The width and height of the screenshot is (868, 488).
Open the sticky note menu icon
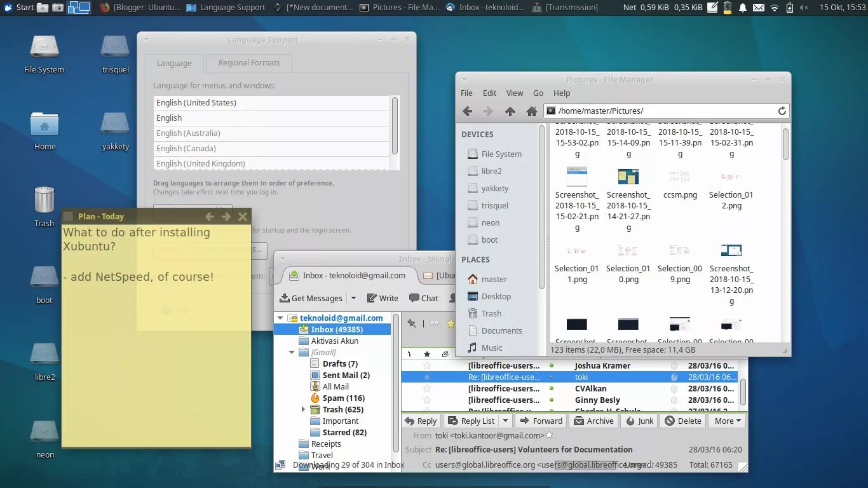pyautogui.click(x=69, y=217)
